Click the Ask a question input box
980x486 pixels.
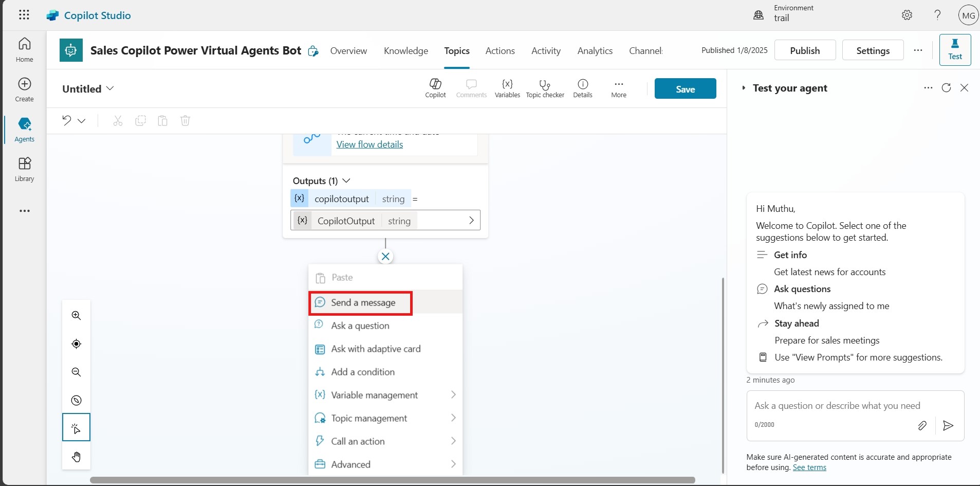(837, 406)
